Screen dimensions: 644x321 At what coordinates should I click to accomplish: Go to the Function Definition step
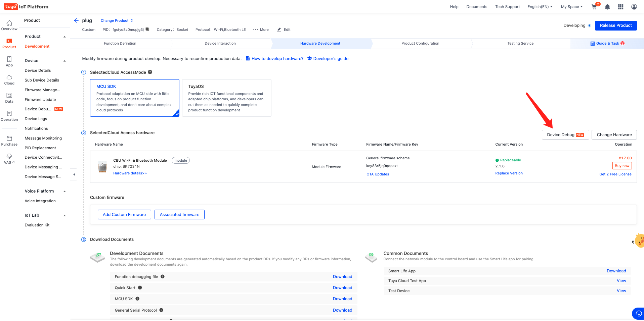click(x=120, y=43)
